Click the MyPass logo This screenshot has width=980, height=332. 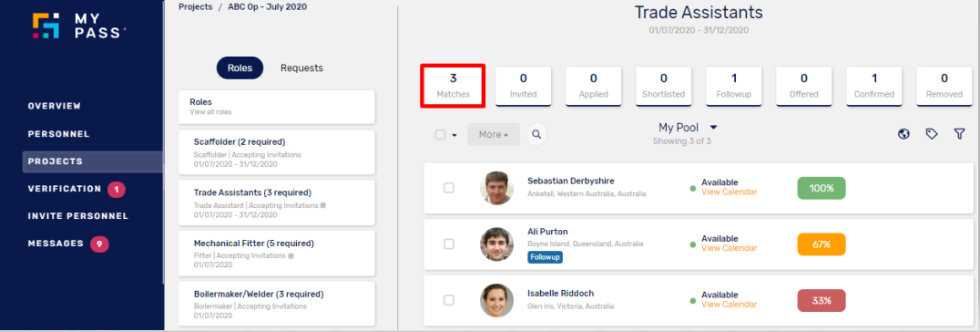click(79, 26)
